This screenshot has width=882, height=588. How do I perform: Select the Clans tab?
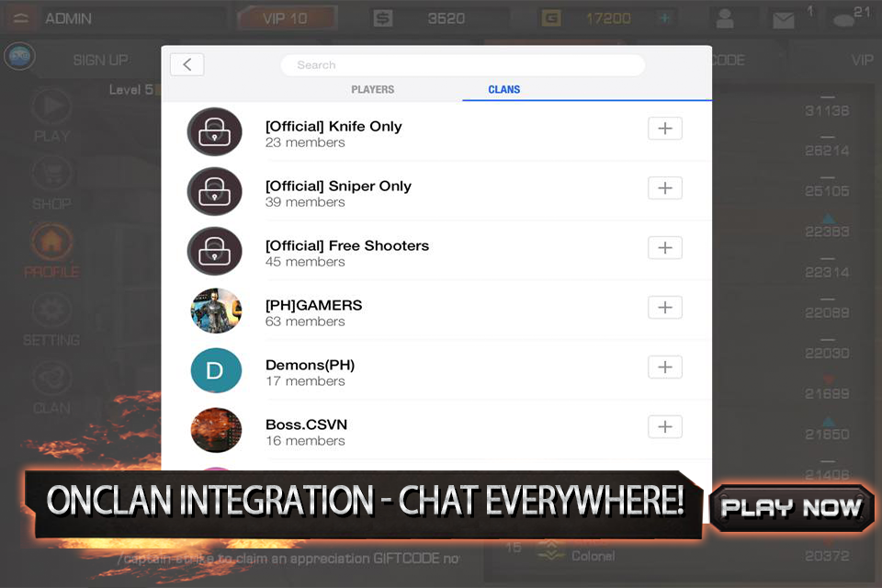click(x=503, y=90)
